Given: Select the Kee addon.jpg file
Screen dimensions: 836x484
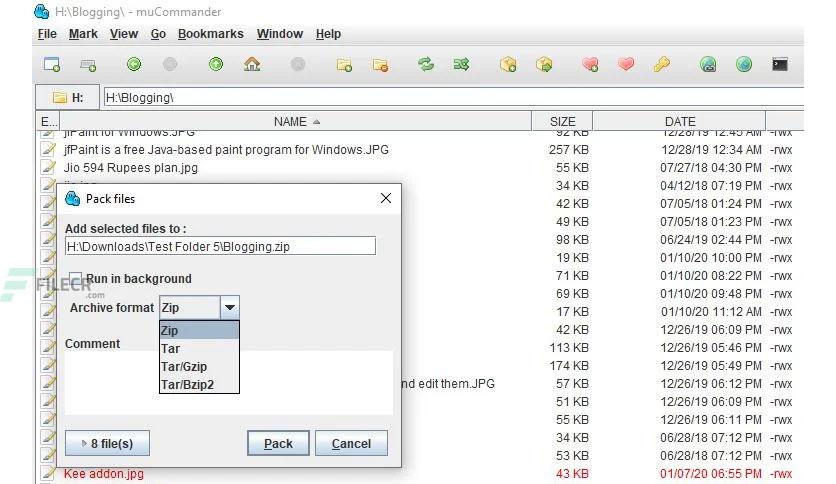Looking at the screenshot, I should point(103,473).
